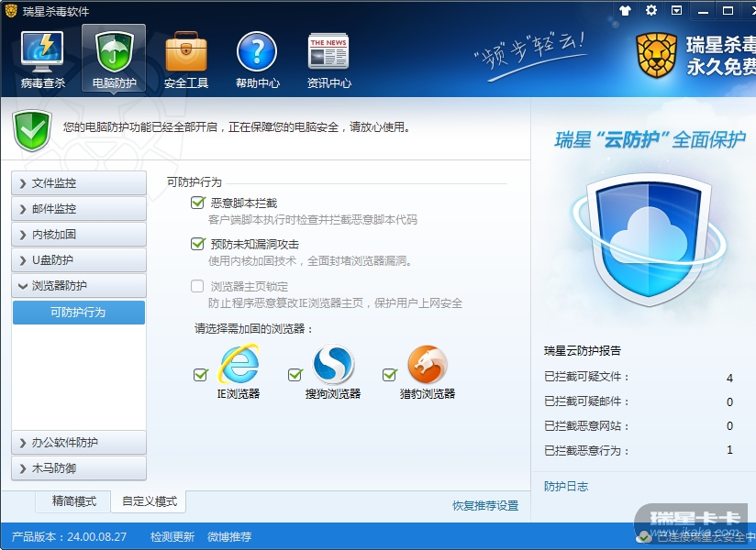Toggle the IE浏览器 checkbox
The width and height of the screenshot is (756, 550).
[201, 374]
